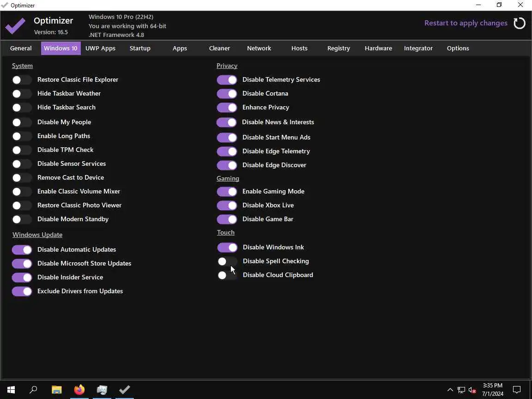
Task: Open File Explorer from taskbar
Action: tap(57, 389)
